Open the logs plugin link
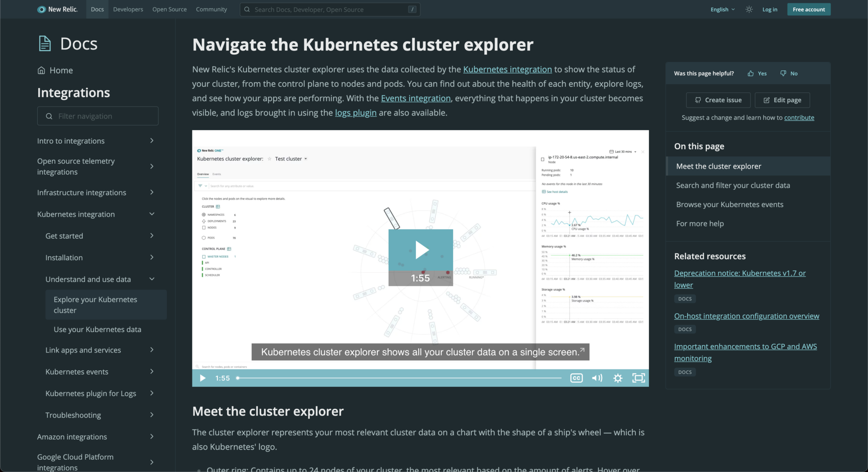868x472 pixels. tap(356, 112)
